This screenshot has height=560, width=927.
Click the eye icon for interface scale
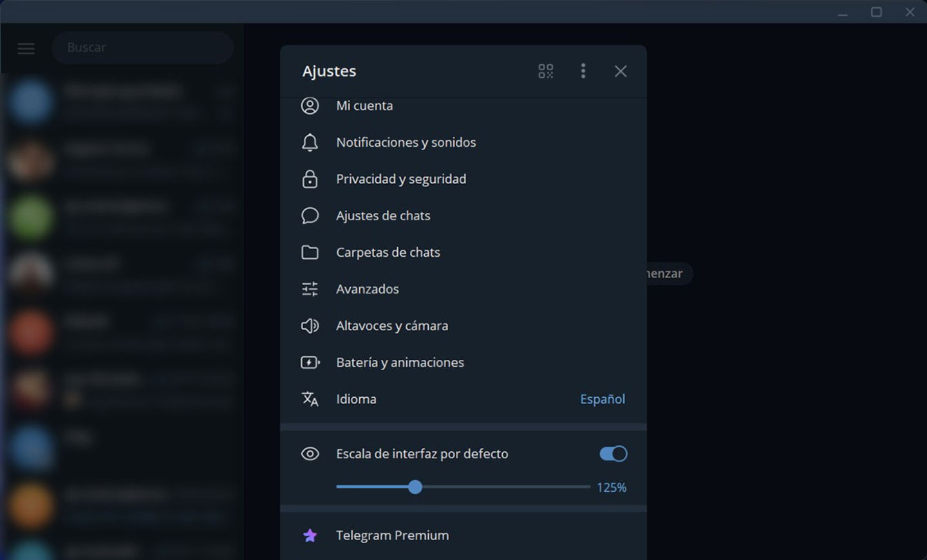coord(310,454)
